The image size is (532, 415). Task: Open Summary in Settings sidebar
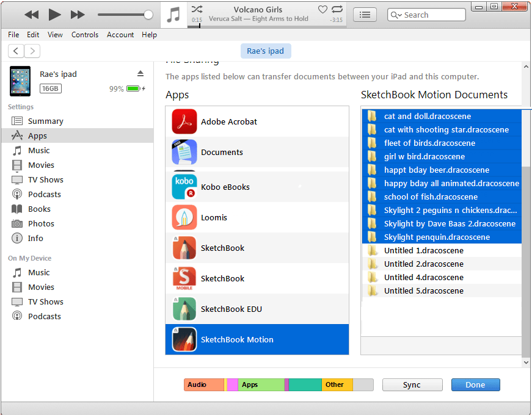(x=78, y=121)
